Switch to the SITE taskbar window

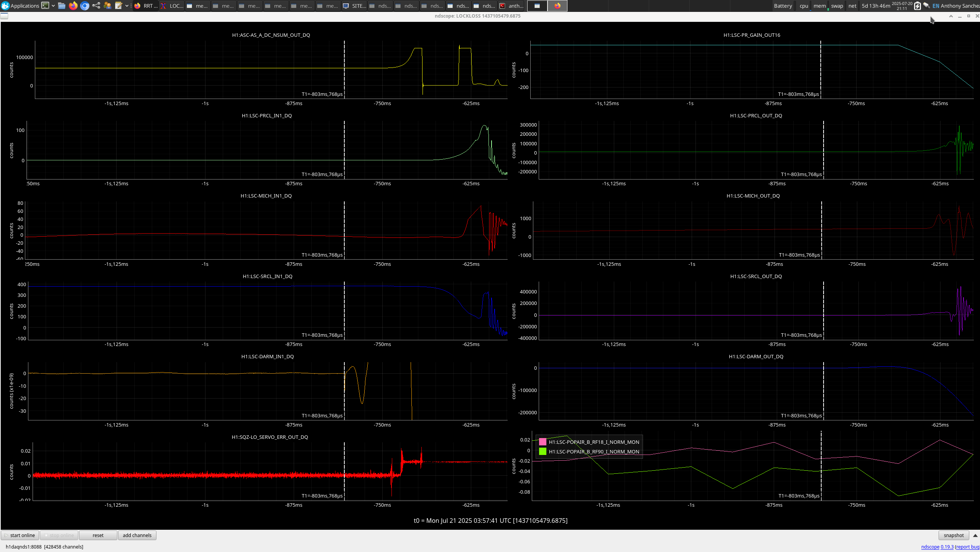(x=355, y=6)
